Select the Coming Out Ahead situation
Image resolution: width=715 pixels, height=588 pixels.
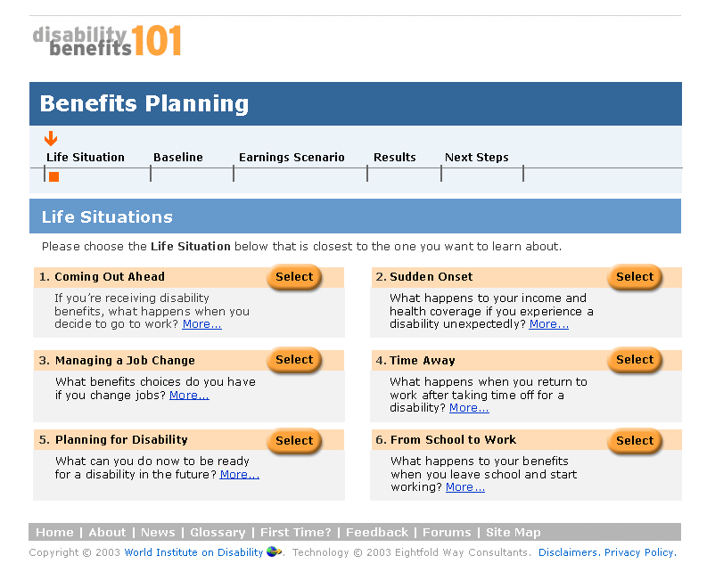click(x=294, y=277)
